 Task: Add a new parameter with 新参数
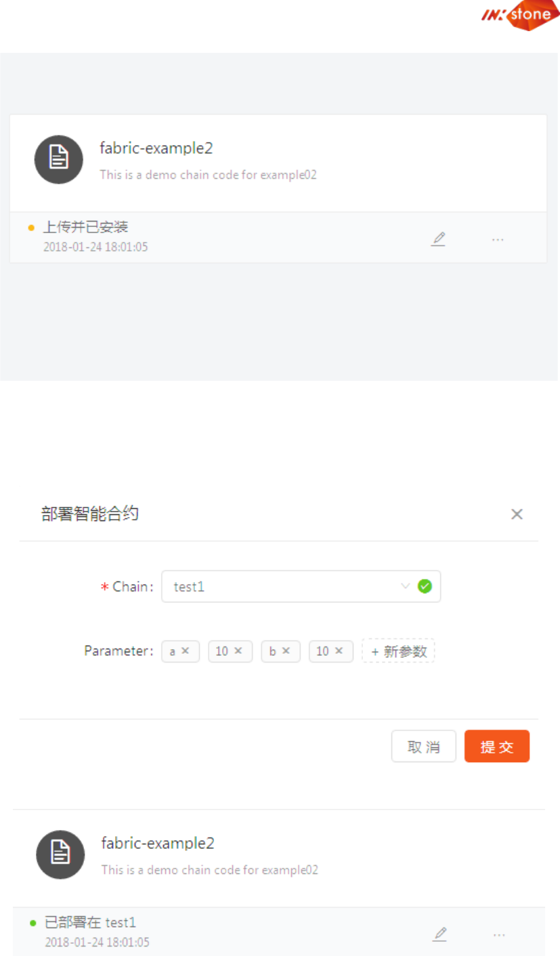click(399, 651)
